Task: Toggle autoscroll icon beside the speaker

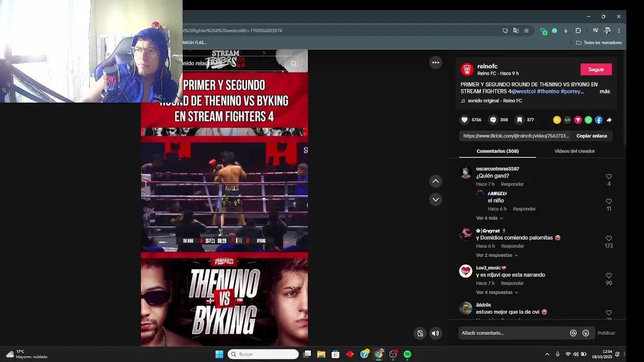Action: click(x=420, y=333)
